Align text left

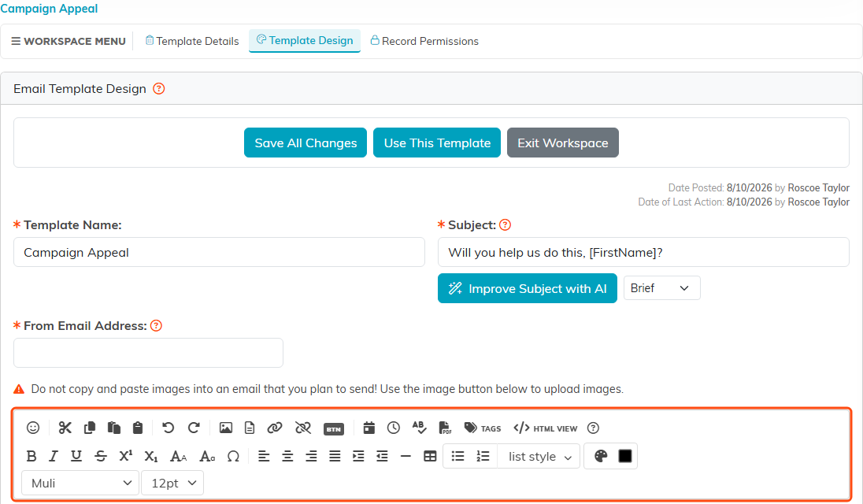(264, 456)
